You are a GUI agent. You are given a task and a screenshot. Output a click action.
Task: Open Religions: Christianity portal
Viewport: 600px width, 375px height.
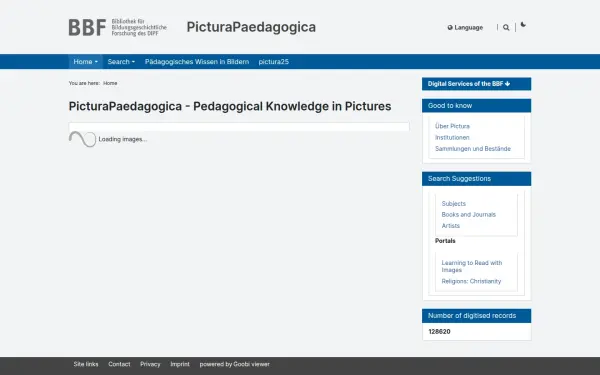click(x=471, y=281)
